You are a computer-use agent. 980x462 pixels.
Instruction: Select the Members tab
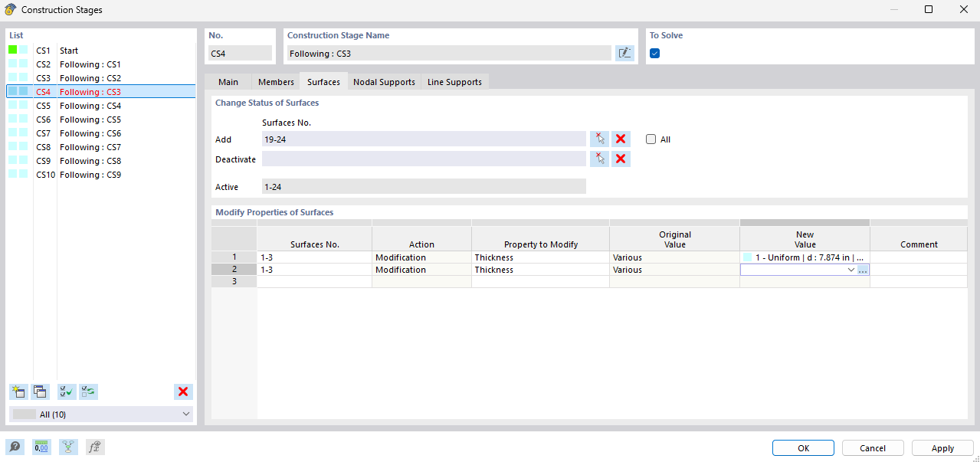coord(275,81)
